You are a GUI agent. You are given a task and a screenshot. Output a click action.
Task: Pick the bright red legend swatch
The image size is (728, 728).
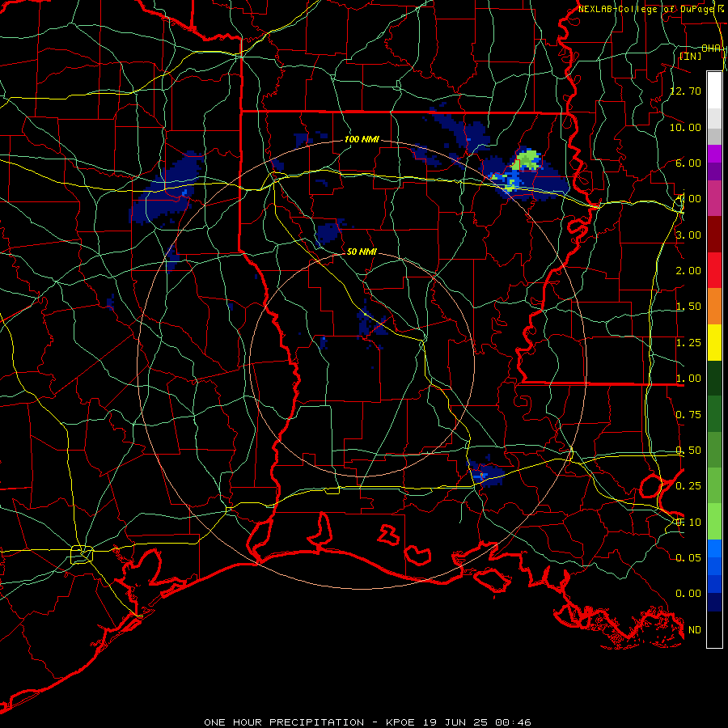[x=714, y=270]
